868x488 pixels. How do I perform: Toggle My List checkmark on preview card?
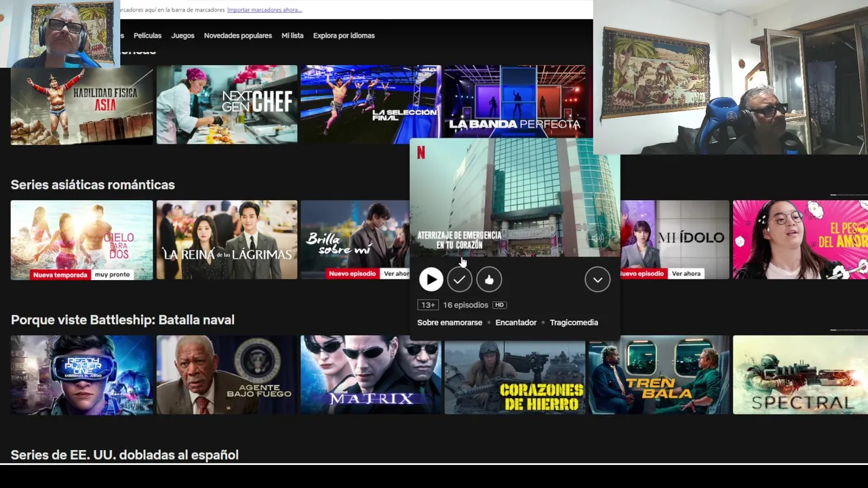460,279
